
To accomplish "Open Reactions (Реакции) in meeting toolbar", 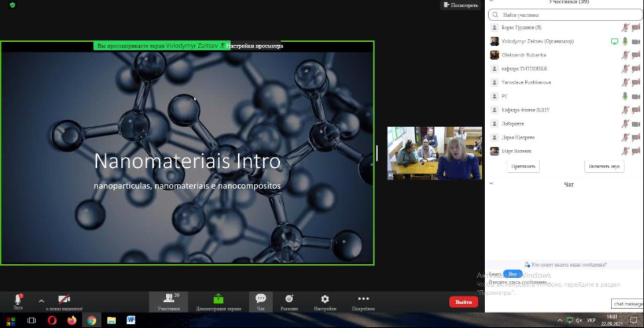I will (289, 301).
